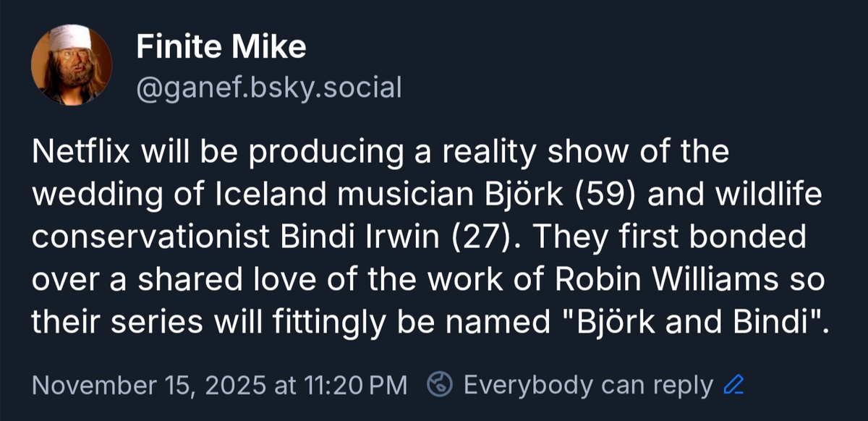Open the handle link @ganef.bsky.social
The image size is (868, 421).
point(268,87)
